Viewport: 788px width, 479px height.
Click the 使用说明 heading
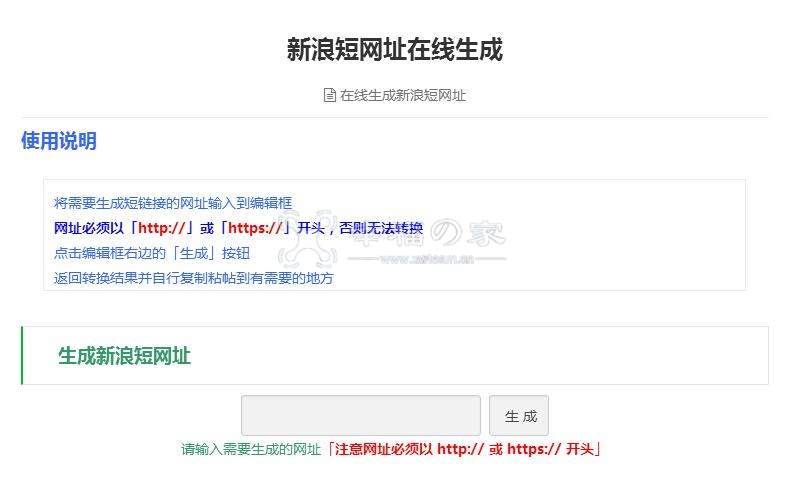59,141
